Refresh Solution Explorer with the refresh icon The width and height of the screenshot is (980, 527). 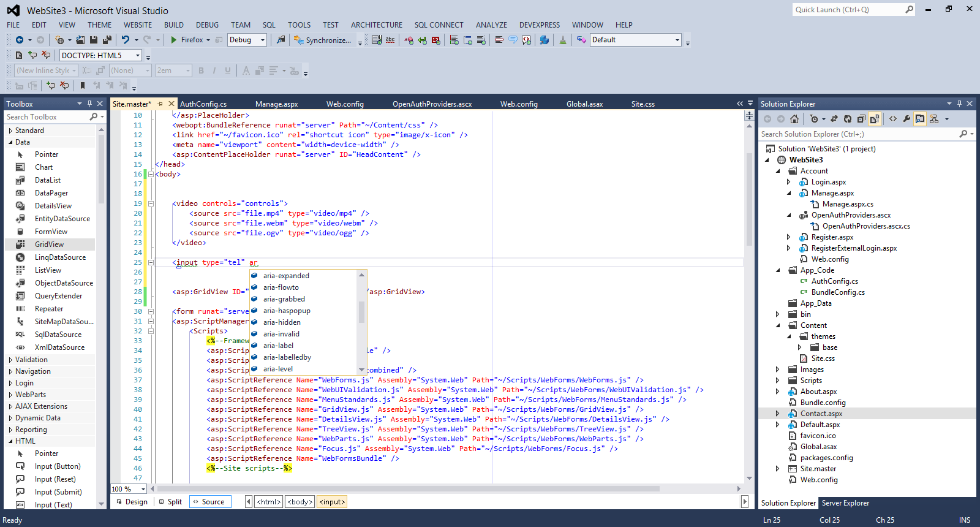click(848, 119)
